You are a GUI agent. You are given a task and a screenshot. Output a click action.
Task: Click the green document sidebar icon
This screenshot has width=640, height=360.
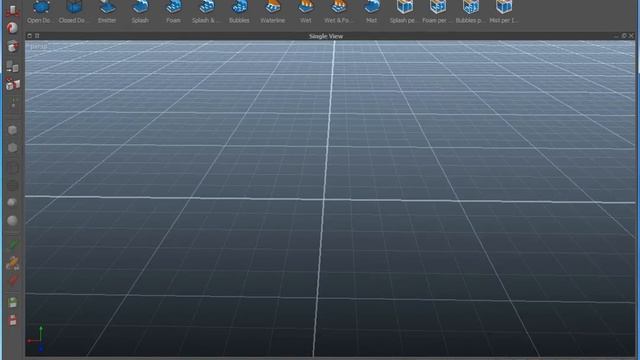pos(13,302)
